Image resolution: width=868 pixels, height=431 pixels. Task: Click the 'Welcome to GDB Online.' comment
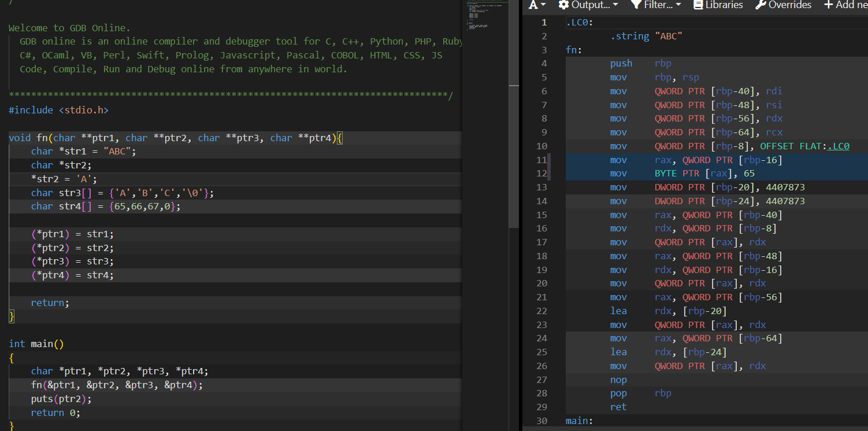(70, 28)
